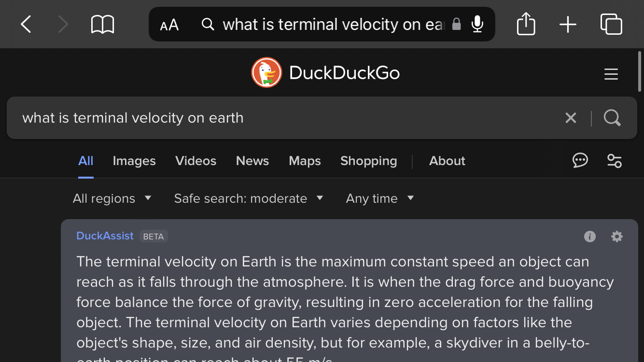Open the DuckDuckGo hamburger menu
The width and height of the screenshot is (644, 362).
coord(611,74)
